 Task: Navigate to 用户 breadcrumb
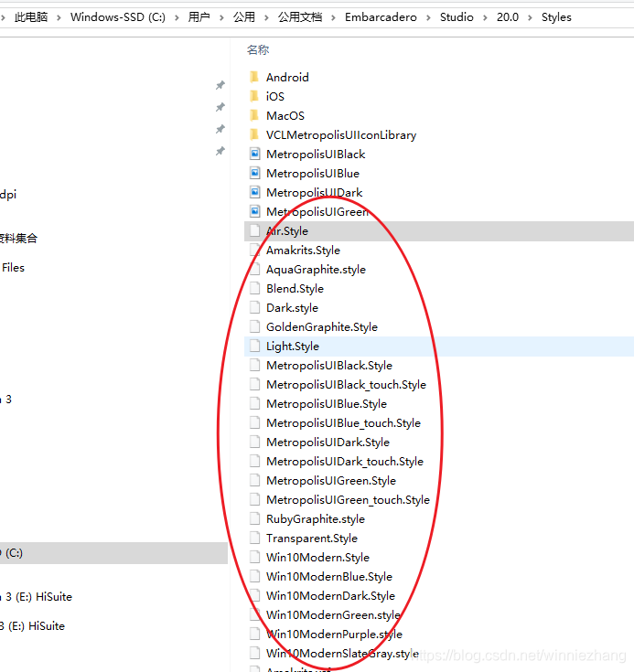199,17
